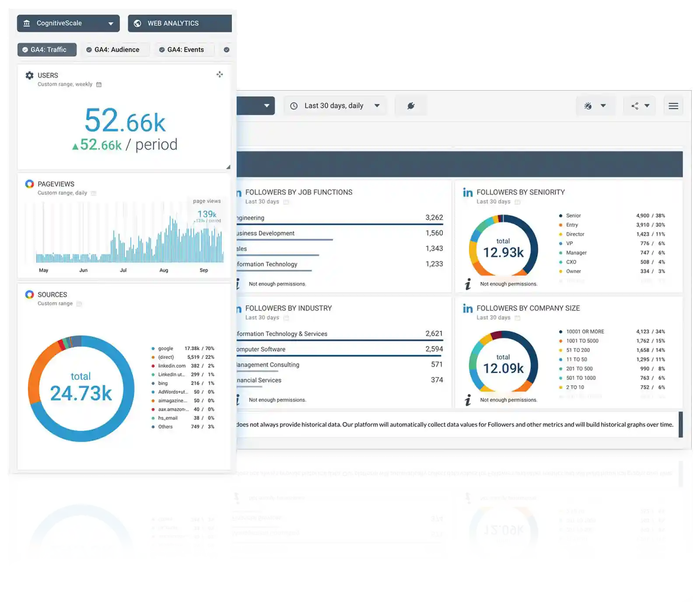
Task: Click LinkedIn icon on FOLLOWERS BY COMPANY SIZE
Action: point(468,308)
